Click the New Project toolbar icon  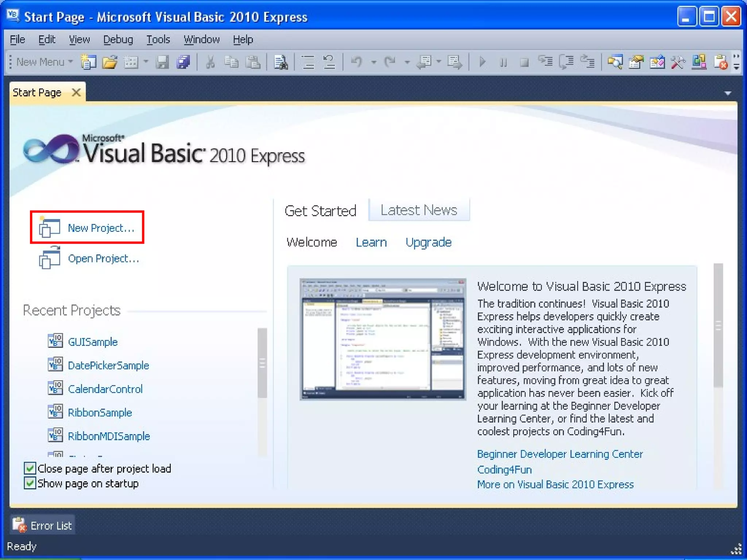point(88,62)
